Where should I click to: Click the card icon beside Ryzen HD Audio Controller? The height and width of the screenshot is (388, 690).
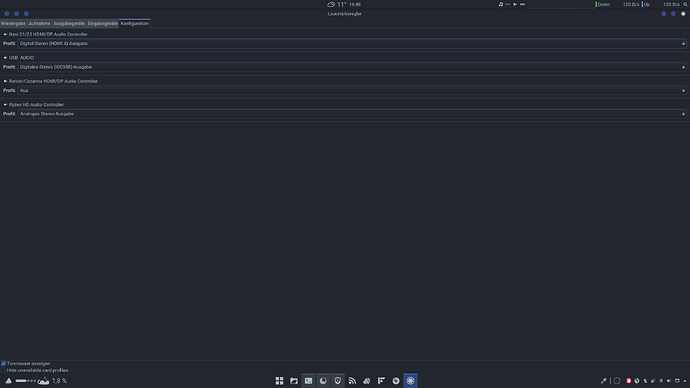click(x=5, y=105)
